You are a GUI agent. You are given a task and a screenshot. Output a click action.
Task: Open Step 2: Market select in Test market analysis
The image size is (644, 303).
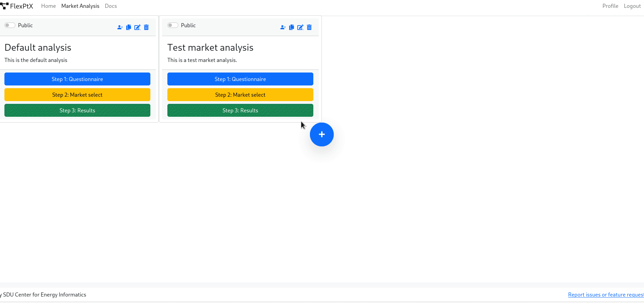click(x=240, y=95)
